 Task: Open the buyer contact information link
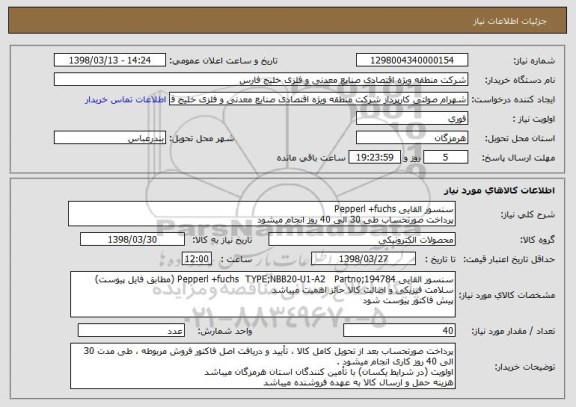tap(126, 100)
